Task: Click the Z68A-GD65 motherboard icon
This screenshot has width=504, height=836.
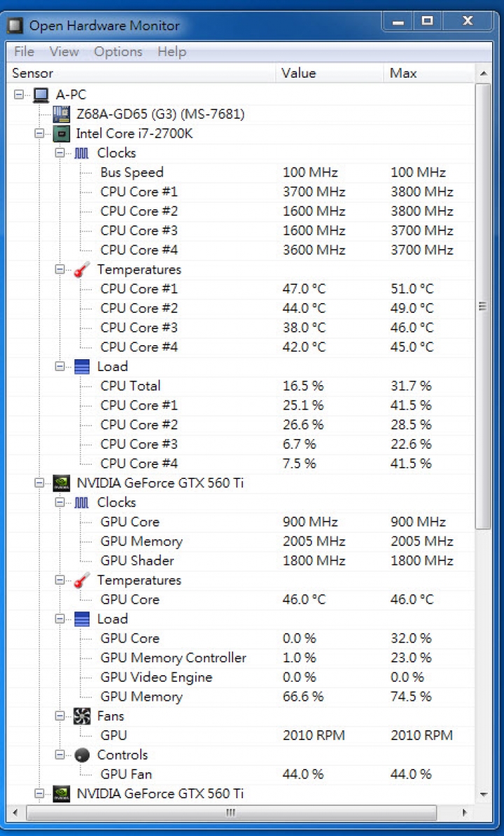Action: click(x=62, y=114)
